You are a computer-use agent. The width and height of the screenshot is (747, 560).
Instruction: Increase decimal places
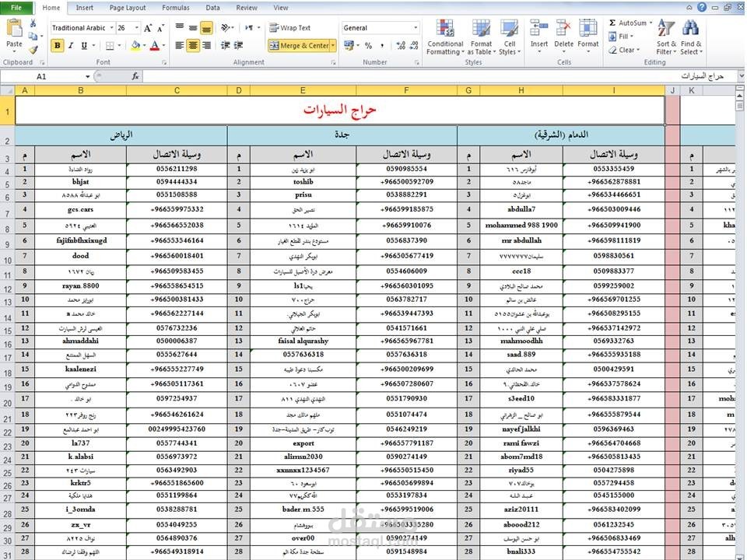[x=401, y=46]
